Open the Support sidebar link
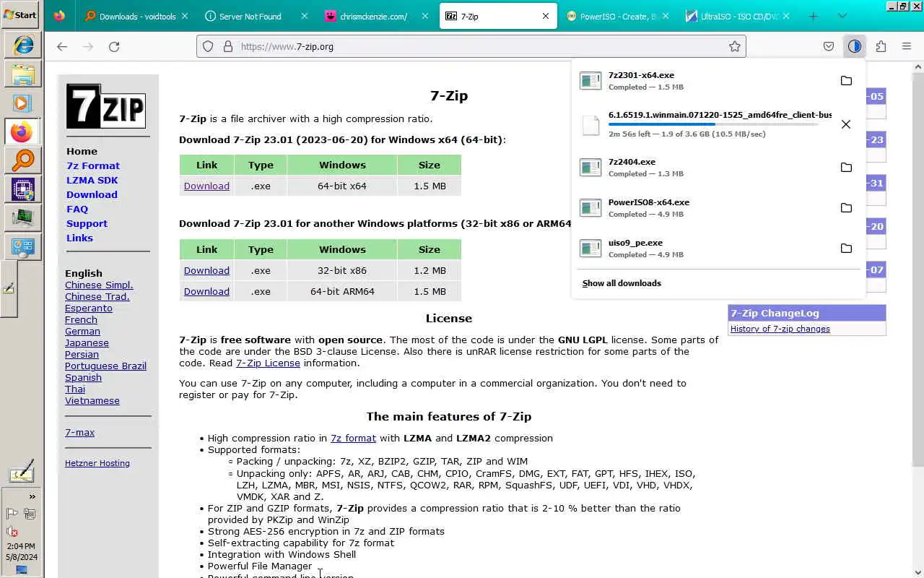 click(87, 223)
